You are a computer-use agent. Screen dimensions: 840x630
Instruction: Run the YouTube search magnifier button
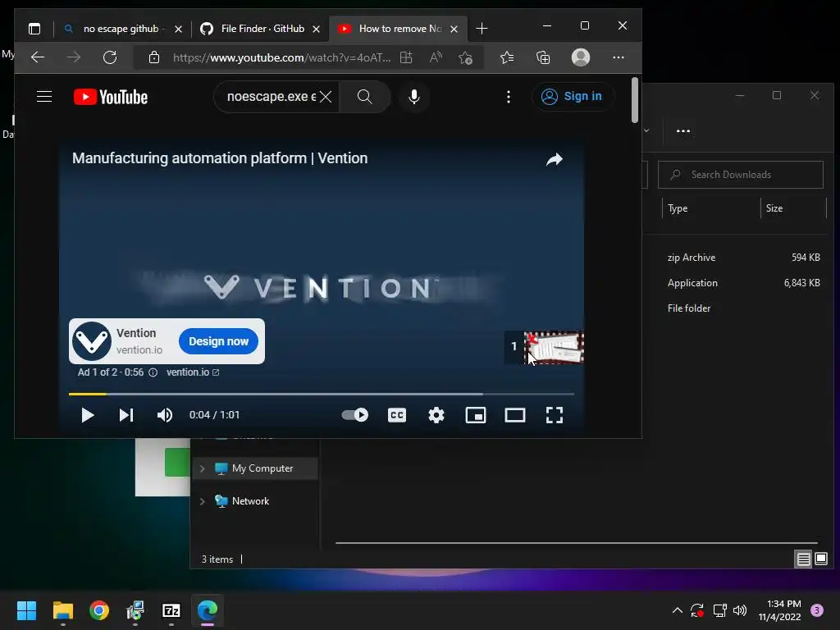pos(365,97)
